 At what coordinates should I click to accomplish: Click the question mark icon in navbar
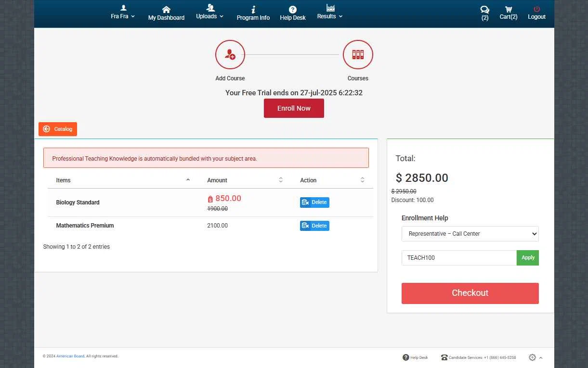pos(293,10)
